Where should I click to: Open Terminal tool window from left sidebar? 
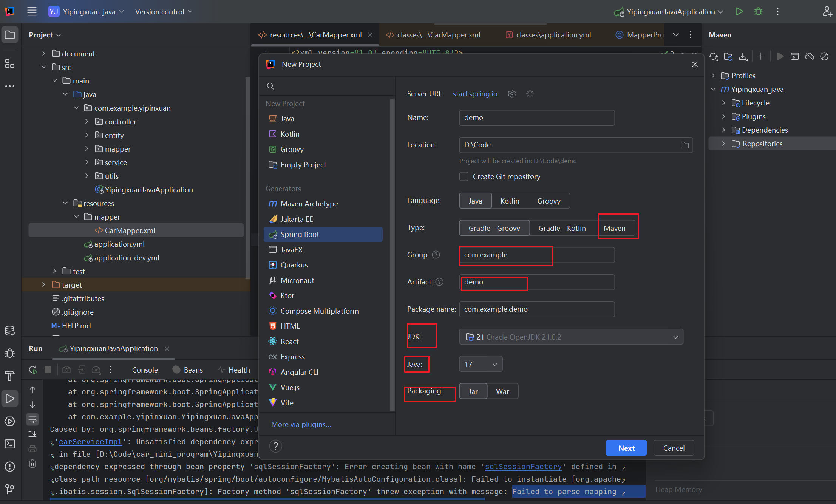point(10,444)
